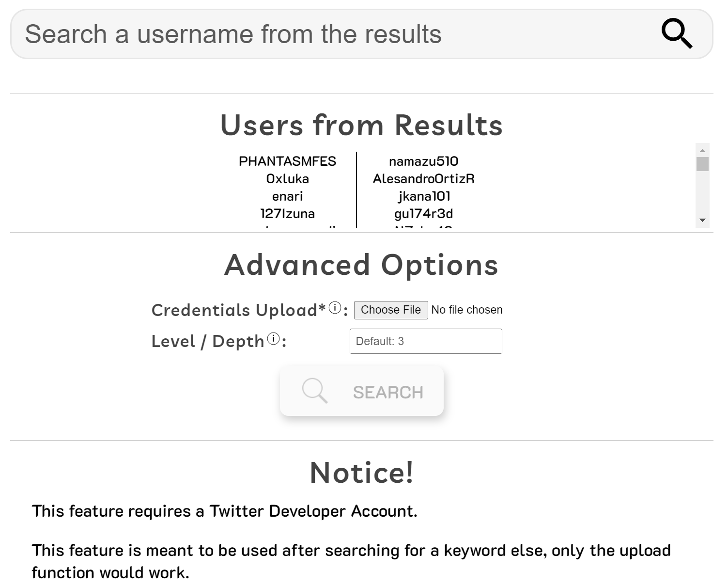Screen dimensions: 728x586
Task: Click the Credentials Upload info icon
Action: click(335, 308)
